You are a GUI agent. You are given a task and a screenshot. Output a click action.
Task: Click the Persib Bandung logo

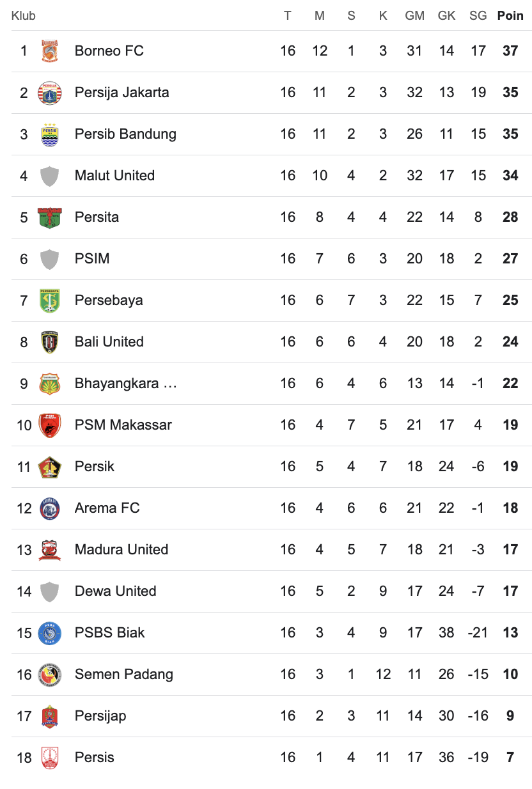click(x=49, y=134)
